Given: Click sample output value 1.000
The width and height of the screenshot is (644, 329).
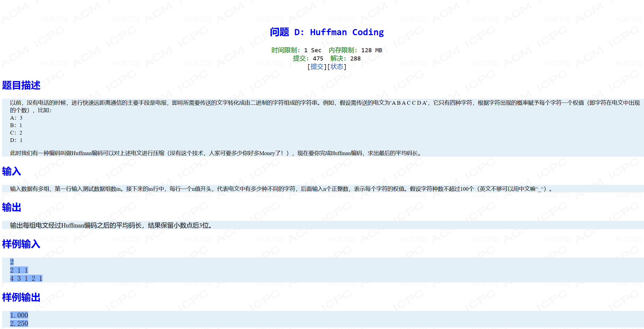Looking at the screenshot, I should (19, 315).
